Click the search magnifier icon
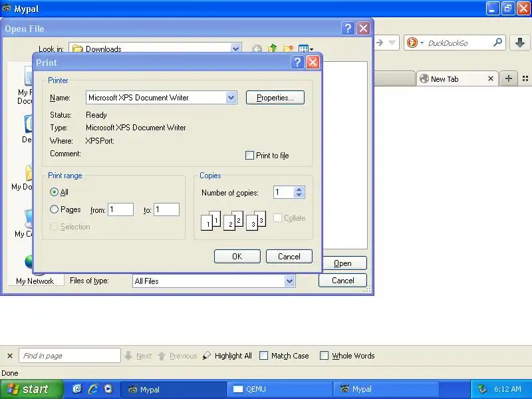The height and width of the screenshot is (399, 532). pos(497,43)
